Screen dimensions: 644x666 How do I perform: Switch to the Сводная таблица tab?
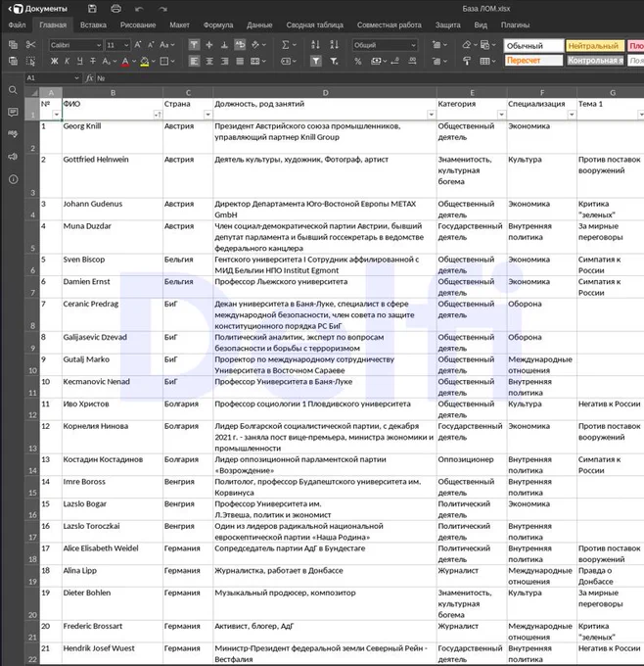(314, 25)
